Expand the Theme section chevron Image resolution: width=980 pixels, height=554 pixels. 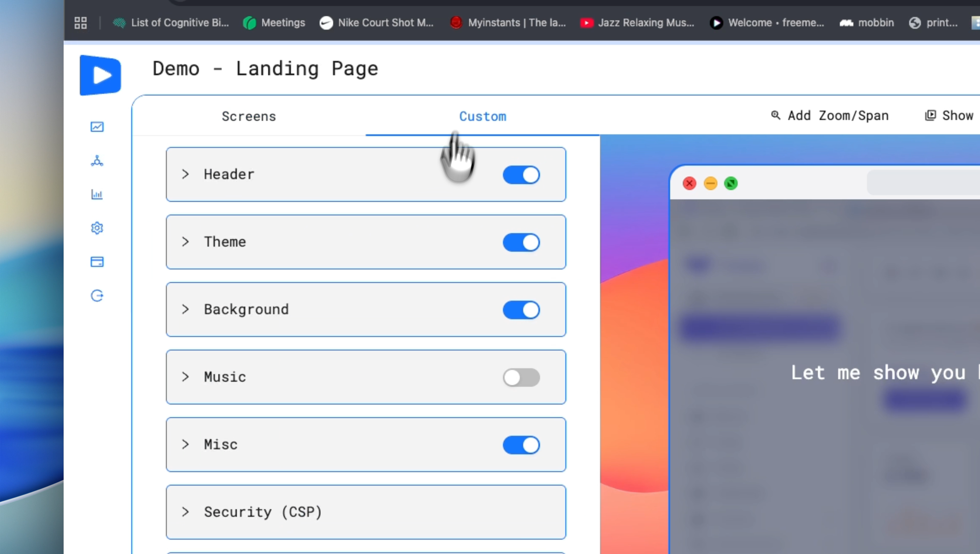(185, 242)
